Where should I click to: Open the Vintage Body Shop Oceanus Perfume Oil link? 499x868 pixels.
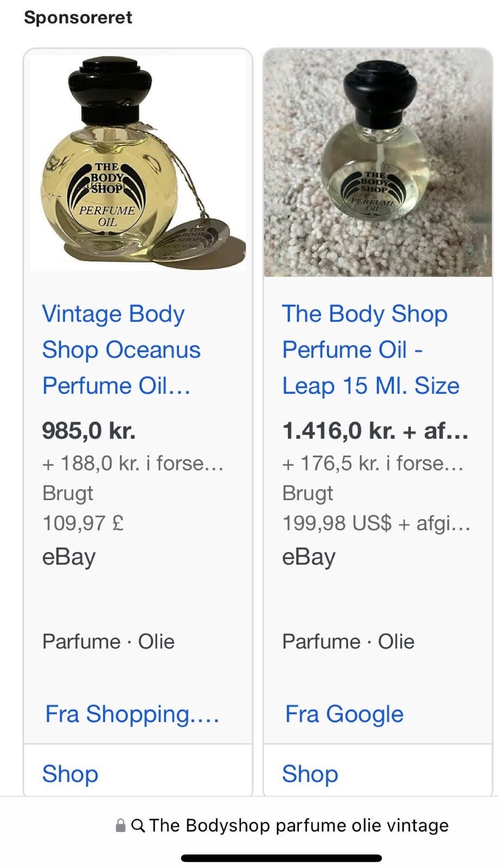pyautogui.click(x=121, y=350)
